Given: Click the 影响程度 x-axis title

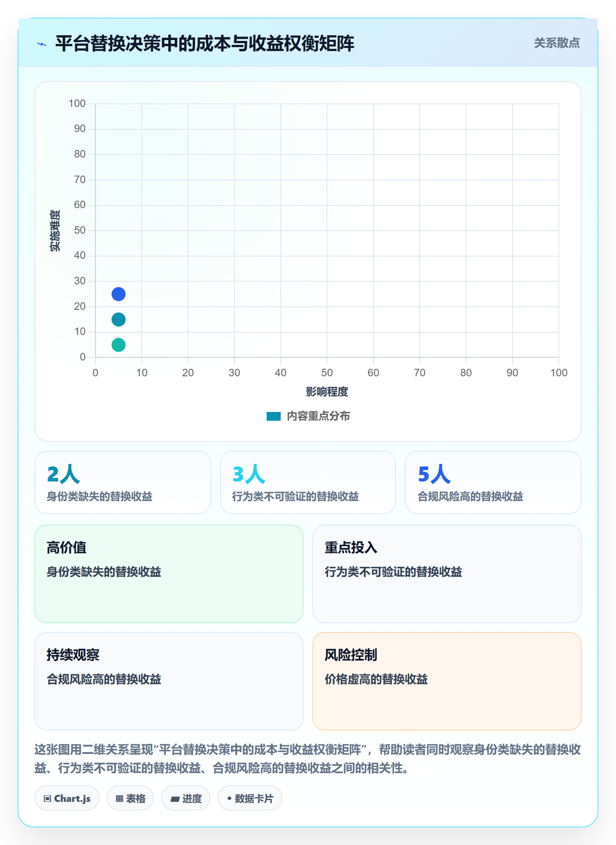Looking at the screenshot, I should click(x=327, y=392).
